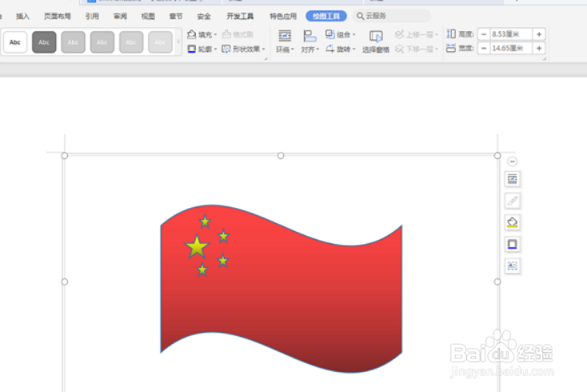
Task: Click the 宽度 width icon
Action: coord(451,48)
